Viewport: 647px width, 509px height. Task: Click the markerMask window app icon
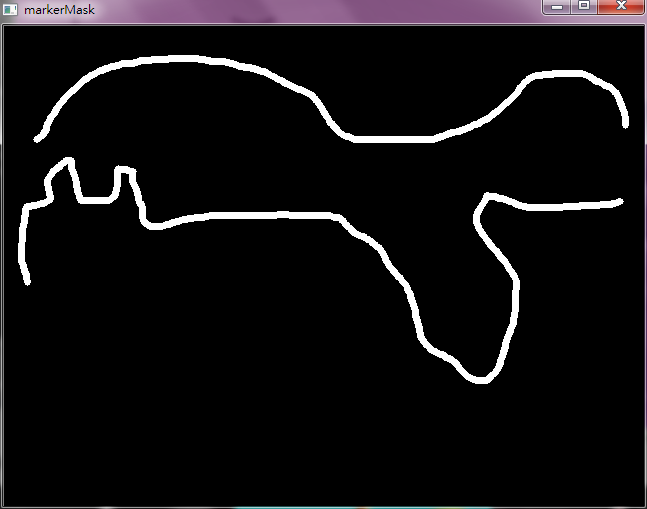coord(10,9)
